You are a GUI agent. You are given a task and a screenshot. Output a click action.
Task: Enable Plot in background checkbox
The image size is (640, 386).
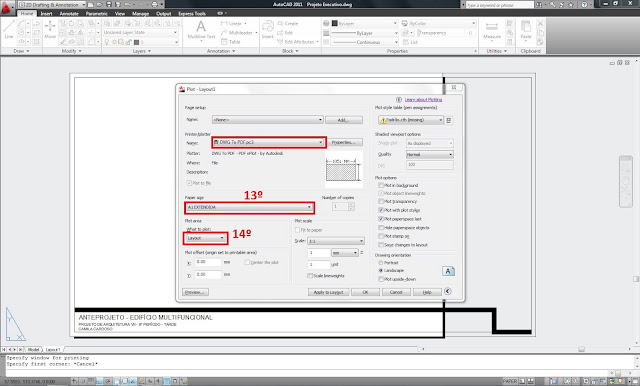[x=381, y=185]
